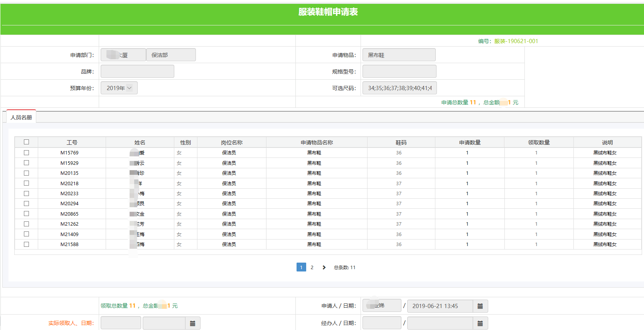Sort by the 鞋码 column header
644x330 pixels.
(x=401, y=142)
